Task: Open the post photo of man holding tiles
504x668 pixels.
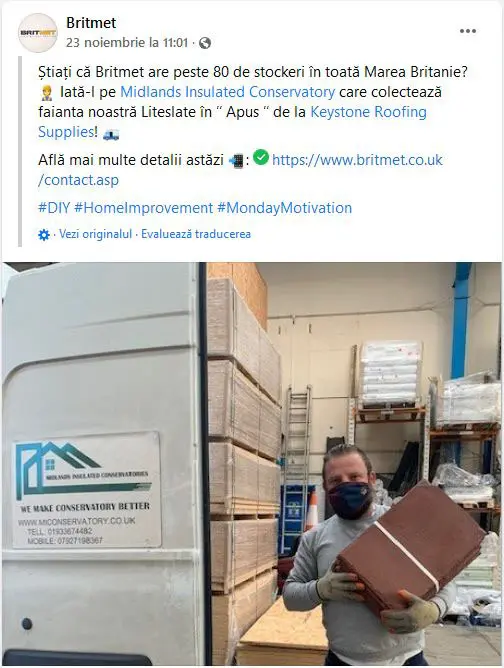Action: pos(252,464)
